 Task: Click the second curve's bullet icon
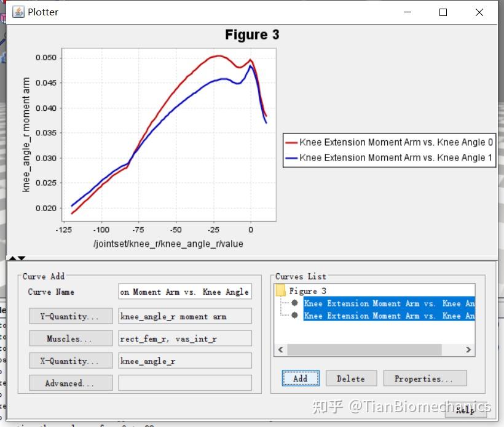tap(294, 315)
